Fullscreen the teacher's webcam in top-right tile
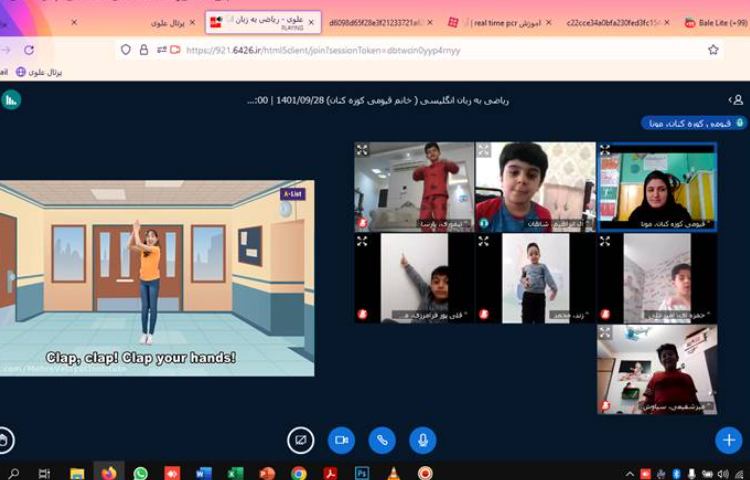 (x=605, y=150)
